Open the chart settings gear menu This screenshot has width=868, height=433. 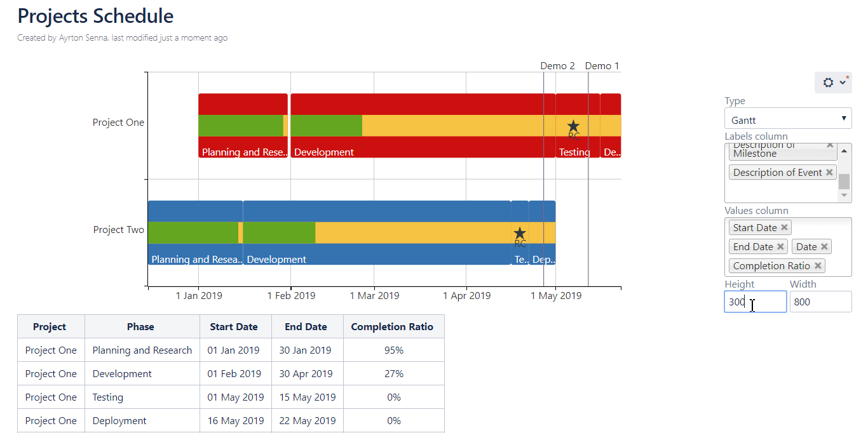832,83
